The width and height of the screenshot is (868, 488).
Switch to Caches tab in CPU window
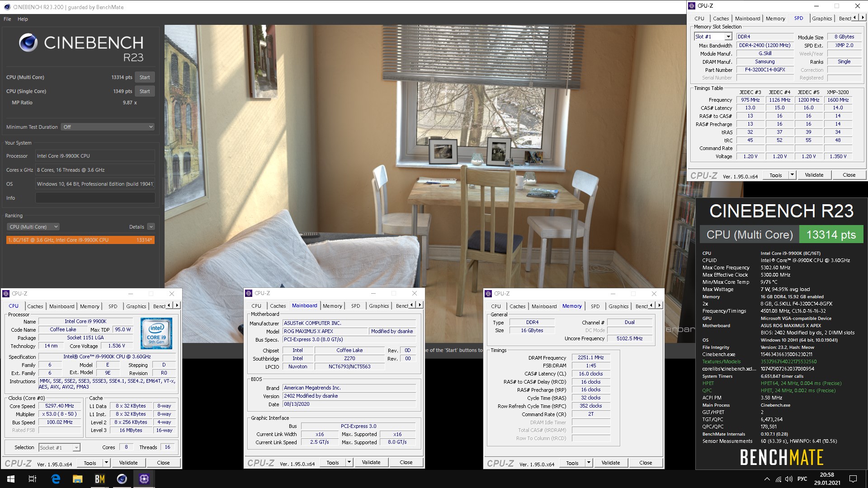point(35,306)
